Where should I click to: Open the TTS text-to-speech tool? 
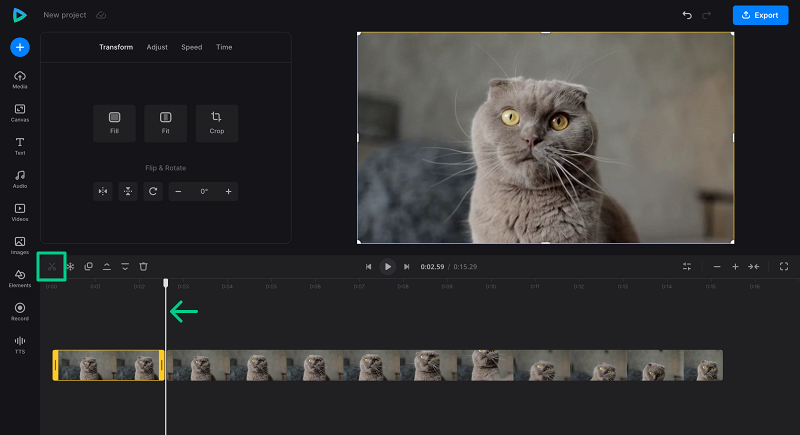pos(20,345)
